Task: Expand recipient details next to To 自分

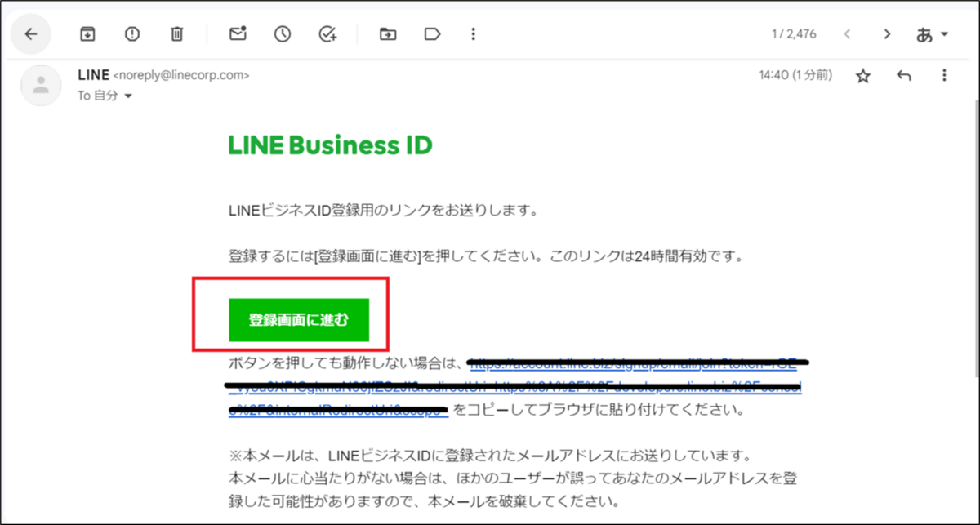Action: pos(128,96)
